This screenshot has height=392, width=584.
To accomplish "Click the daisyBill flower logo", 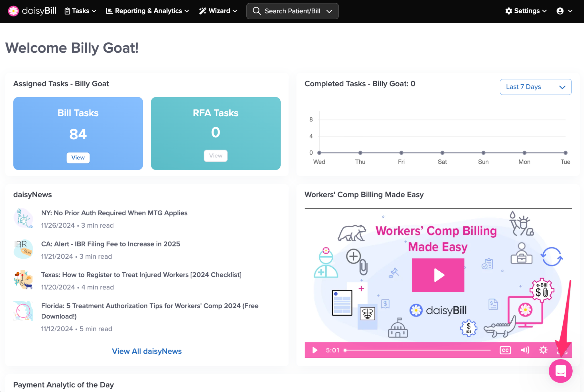I will click(13, 11).
